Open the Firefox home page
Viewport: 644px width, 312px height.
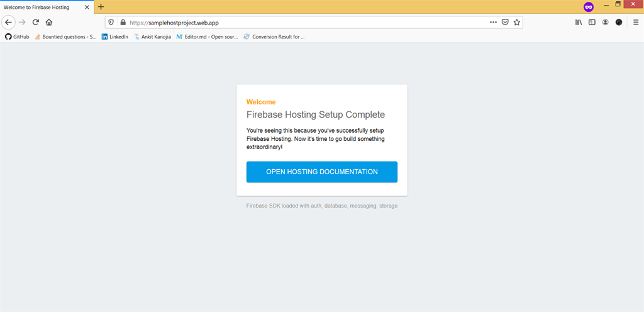point(49,22)
